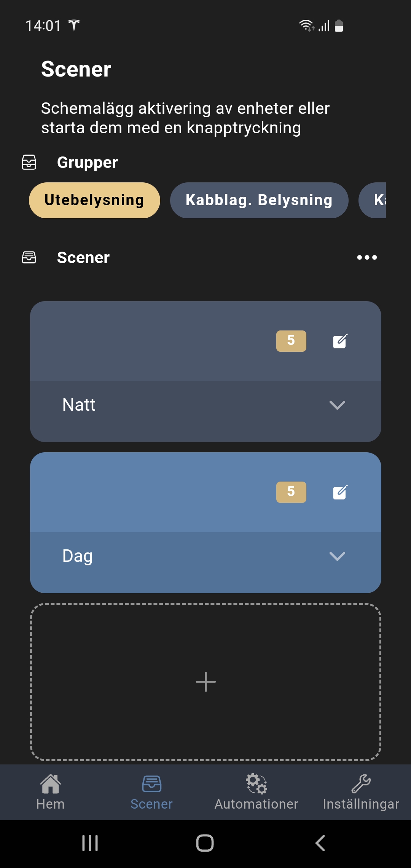Tap the Grupper inbox icon
411x868 pixels.
tap(29, 162)
